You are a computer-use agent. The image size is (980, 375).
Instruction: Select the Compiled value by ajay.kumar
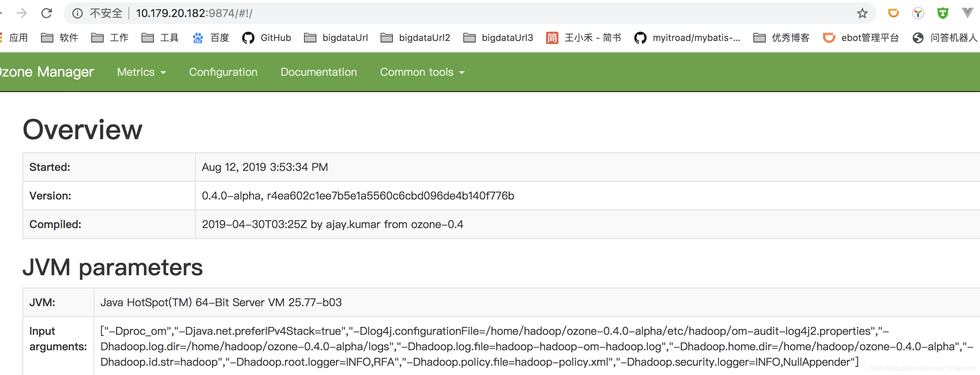332,224
